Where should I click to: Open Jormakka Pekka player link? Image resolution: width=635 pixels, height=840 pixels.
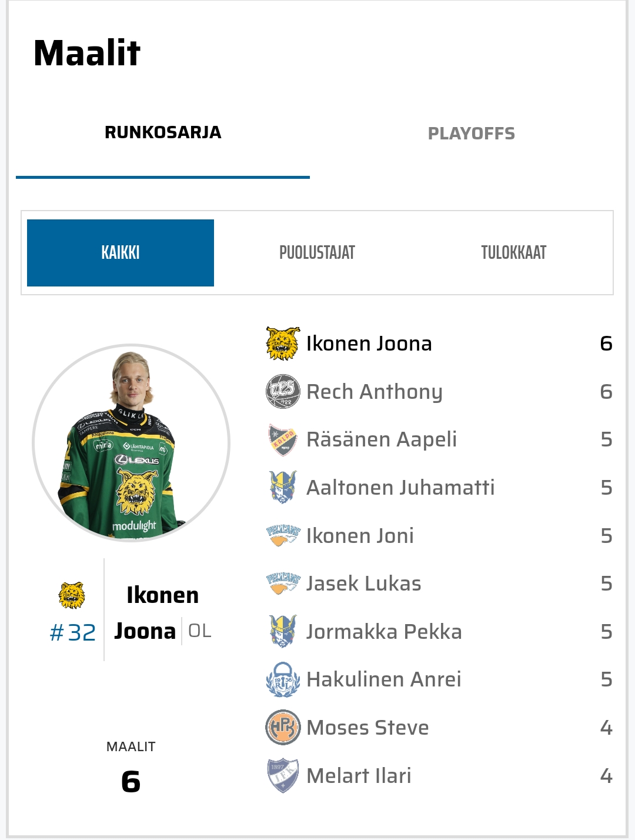[384, 632]
